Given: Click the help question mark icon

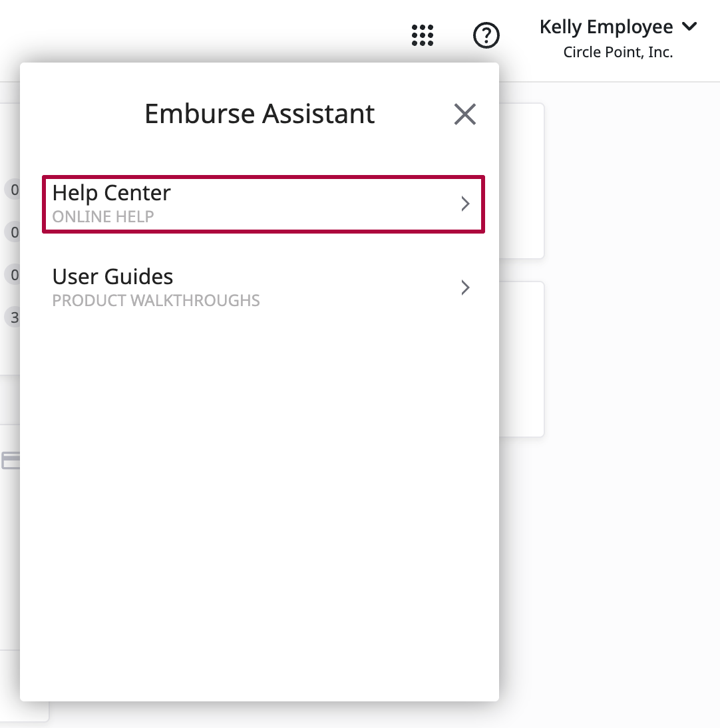Looking at the screenshot, I should coord(486,35).
